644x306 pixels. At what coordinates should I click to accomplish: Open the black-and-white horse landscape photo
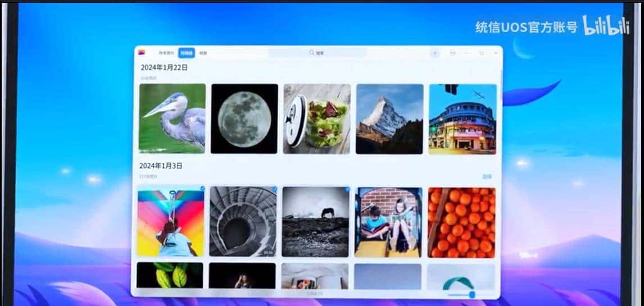coord(315,222)
